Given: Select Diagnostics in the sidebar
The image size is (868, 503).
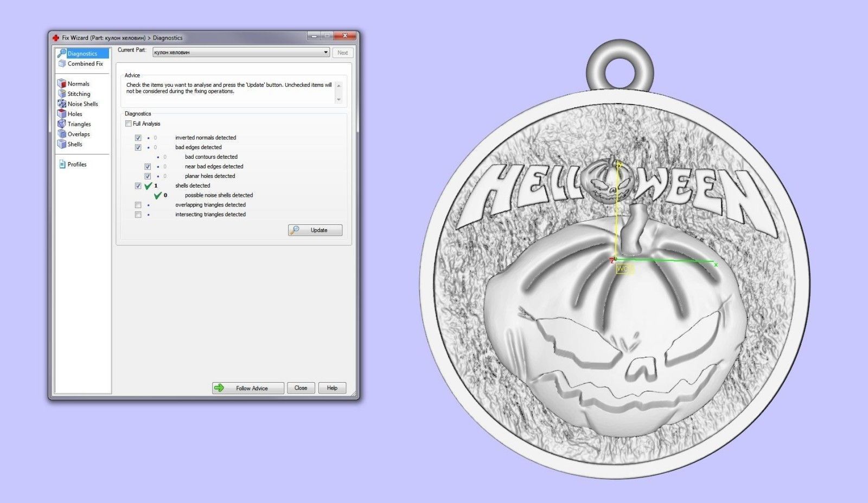Looking at the screenshot, I should (x=82, y=54).
